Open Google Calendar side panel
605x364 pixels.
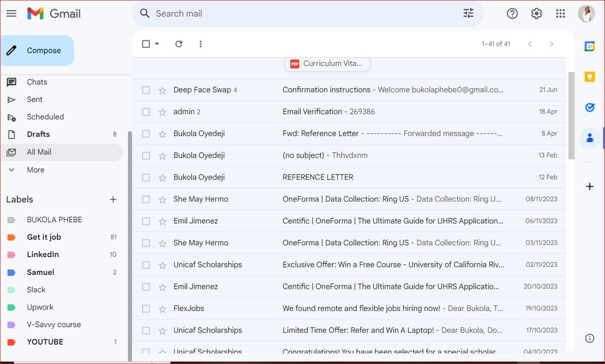tap(589, 46)
